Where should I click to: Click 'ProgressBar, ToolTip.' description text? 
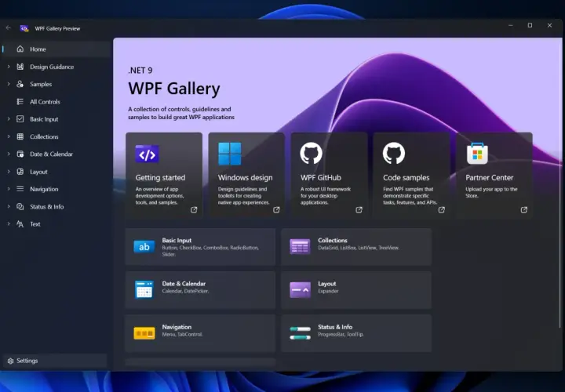341,335
